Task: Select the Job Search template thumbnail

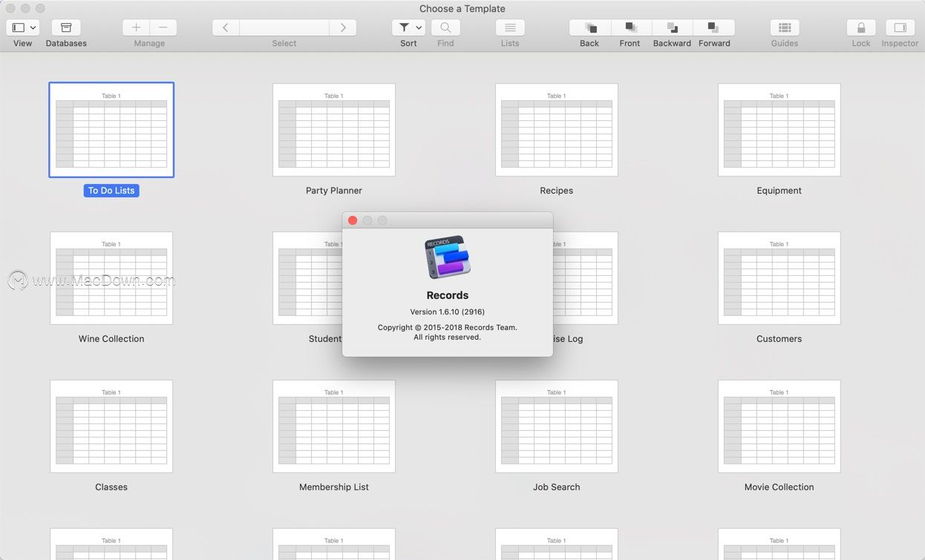Action: pos(557,426)
